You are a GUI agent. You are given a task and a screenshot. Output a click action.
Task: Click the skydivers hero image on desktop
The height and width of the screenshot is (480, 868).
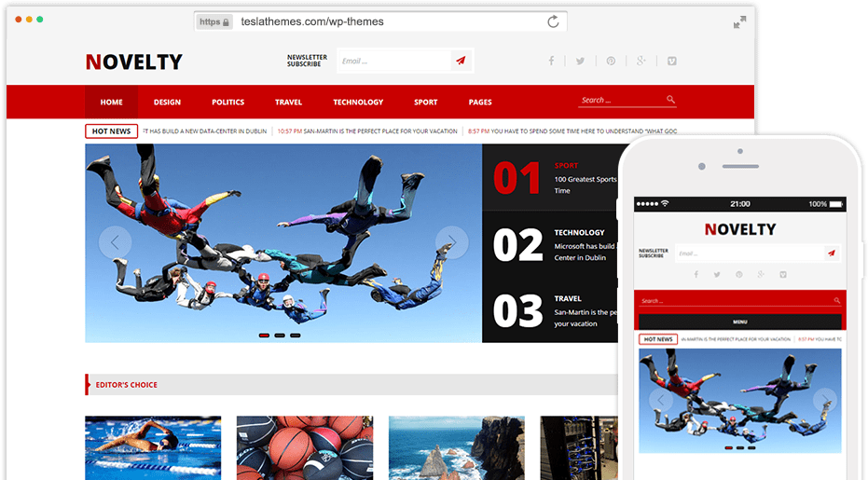[283, 243]
